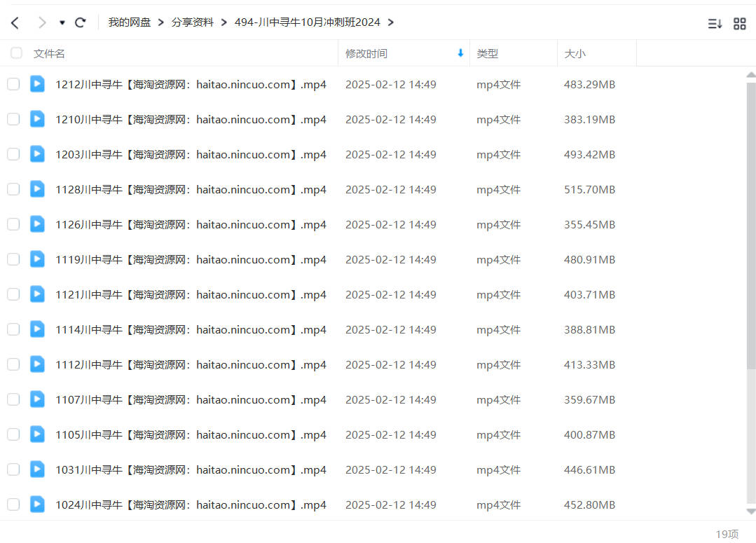The width and height of the screenshot is (756, 543).
Task: Toggle the blue sort direction arrow
Action: (x=460, y=53)
